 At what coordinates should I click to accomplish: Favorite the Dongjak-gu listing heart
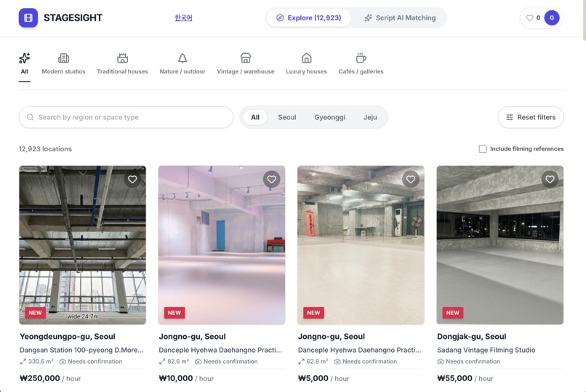click(x=550, y=180)
